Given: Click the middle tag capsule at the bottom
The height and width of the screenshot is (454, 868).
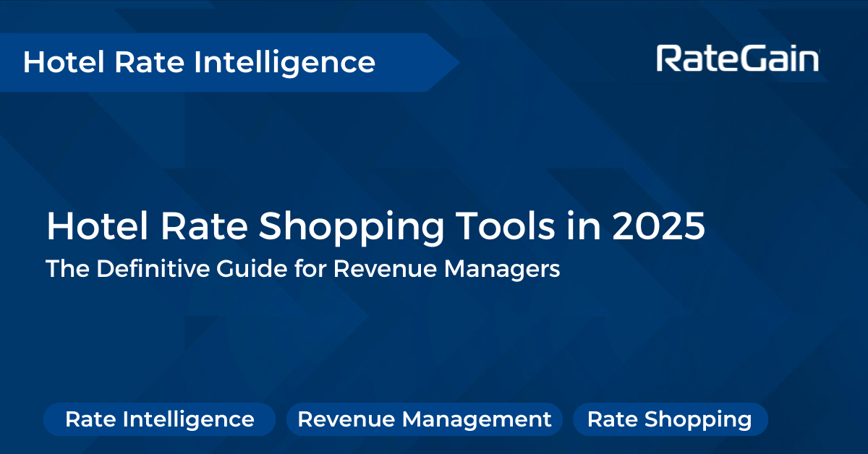Looking at the screenshot, I should (x=424, y=419).
